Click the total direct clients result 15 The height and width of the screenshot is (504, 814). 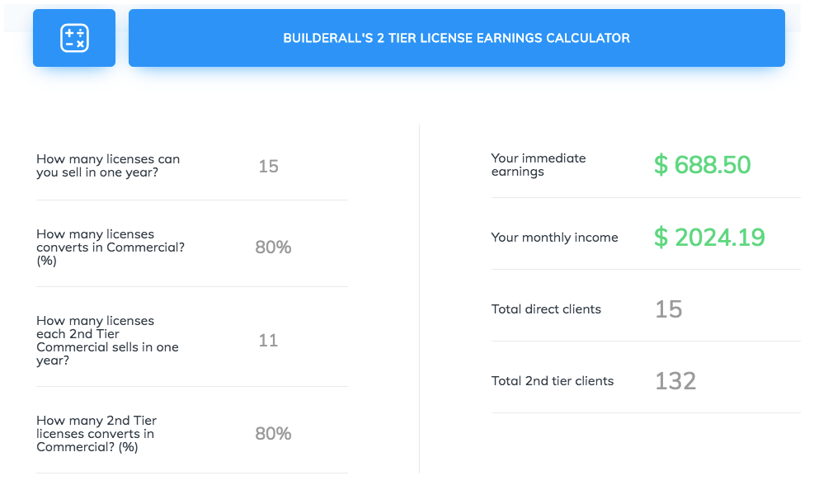click(669, 309)
